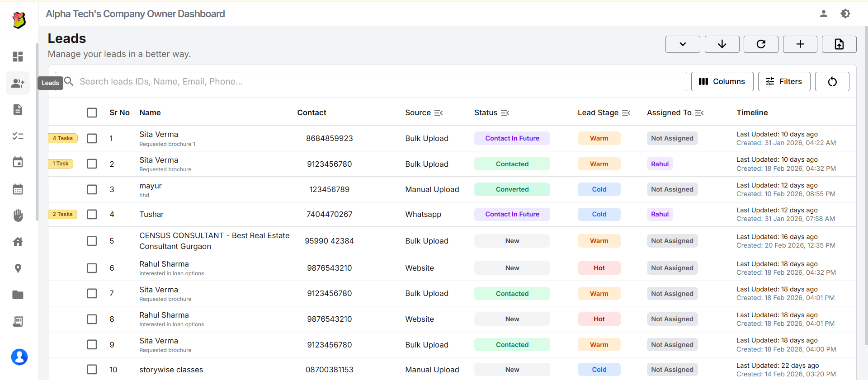The width and height of the screenshot is (868, 380).
Task: Click the Alpha Tech company logo
Action: (x=19, y=20)
